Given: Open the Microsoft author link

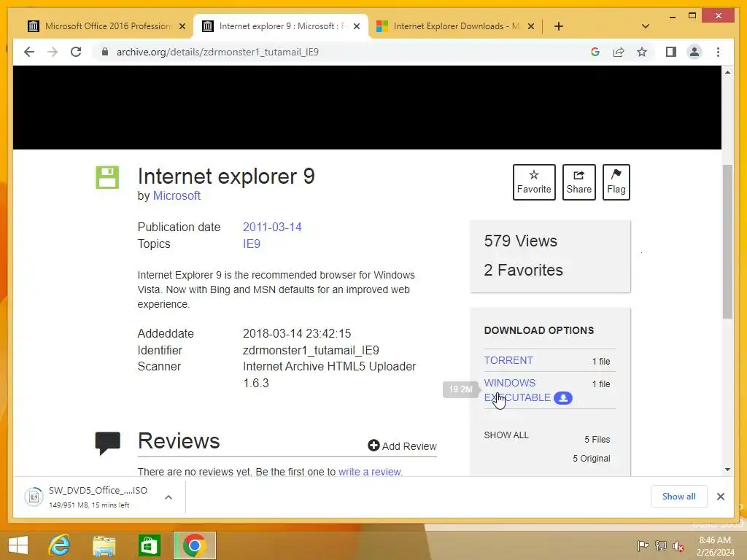Looking at the screenshot, I should (177, 195).
